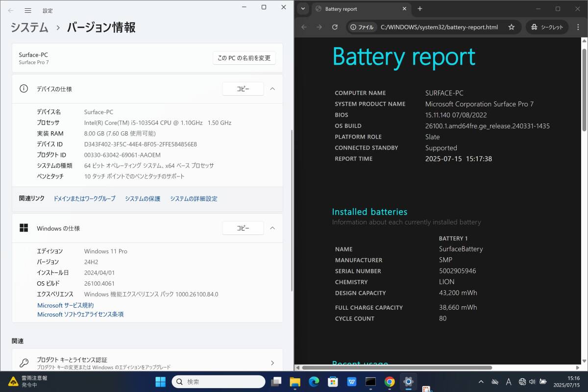Viewport: 588px width, 392px height.
Task: Open Task View from the taskbar
Action: coord(276,381)
